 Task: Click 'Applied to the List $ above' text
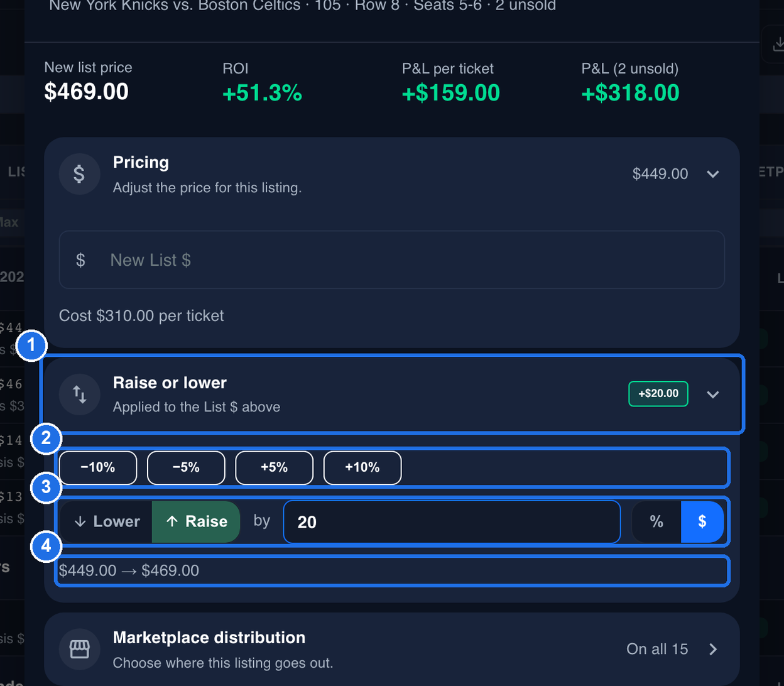pos(197,407)
